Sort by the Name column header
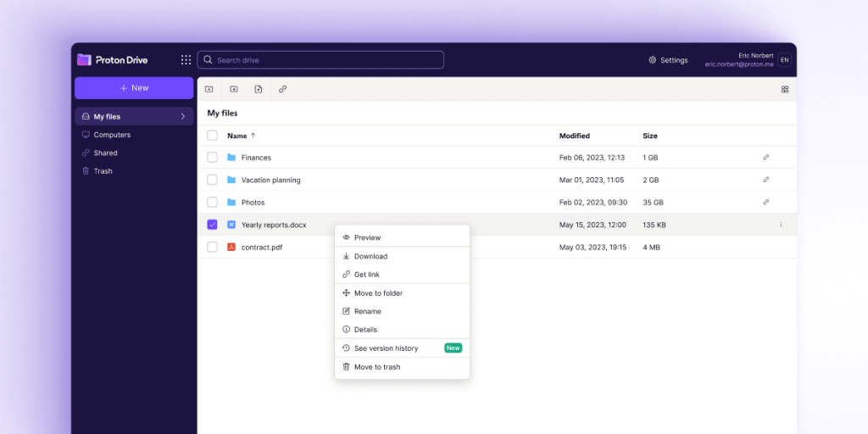868x434 pixels. click(242, 136)
